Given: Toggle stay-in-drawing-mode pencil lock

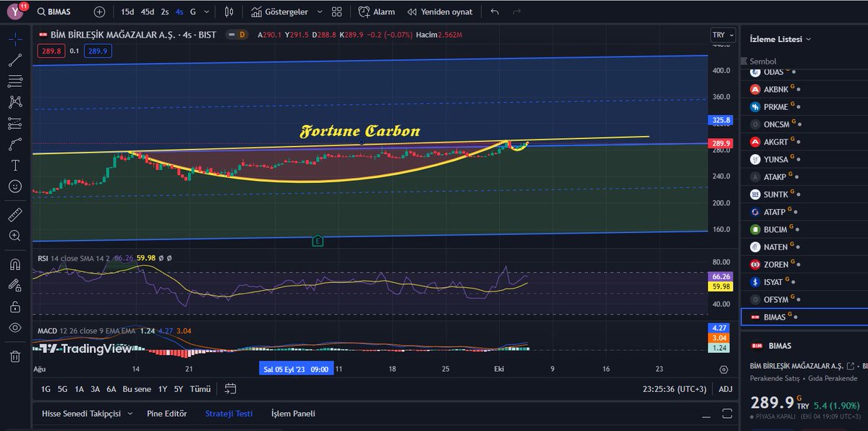Looking at the screenshot, I should [15, 285].
